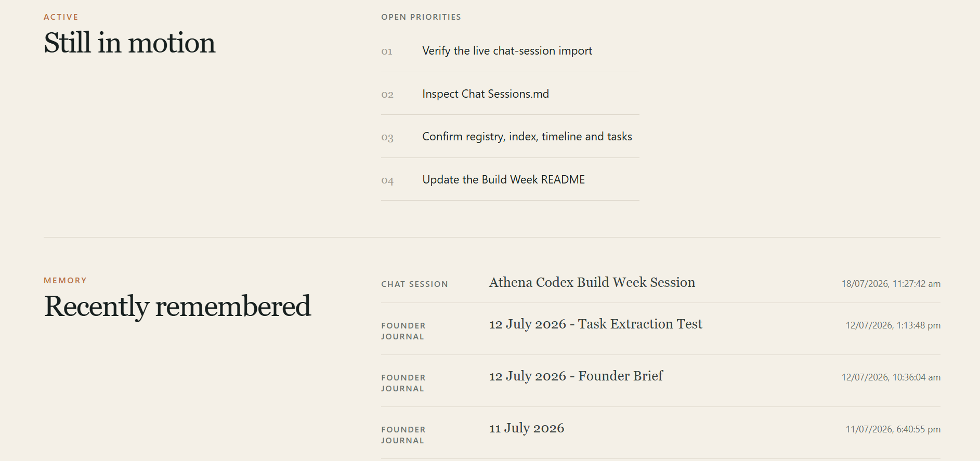The width and height of the screenshot is (980, 461).
Task: Open '12 July 2026 - Founder Brief' entry
Action: coord(576,376)
